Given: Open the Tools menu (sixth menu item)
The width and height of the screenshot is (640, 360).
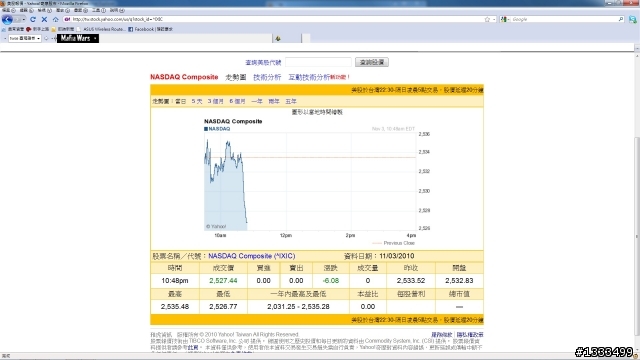Looking at the screenshot, I should [x=98, y=10].
